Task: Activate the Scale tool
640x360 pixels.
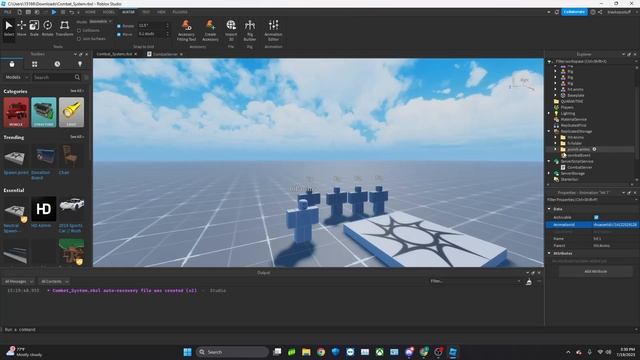Action: point(34,29)
